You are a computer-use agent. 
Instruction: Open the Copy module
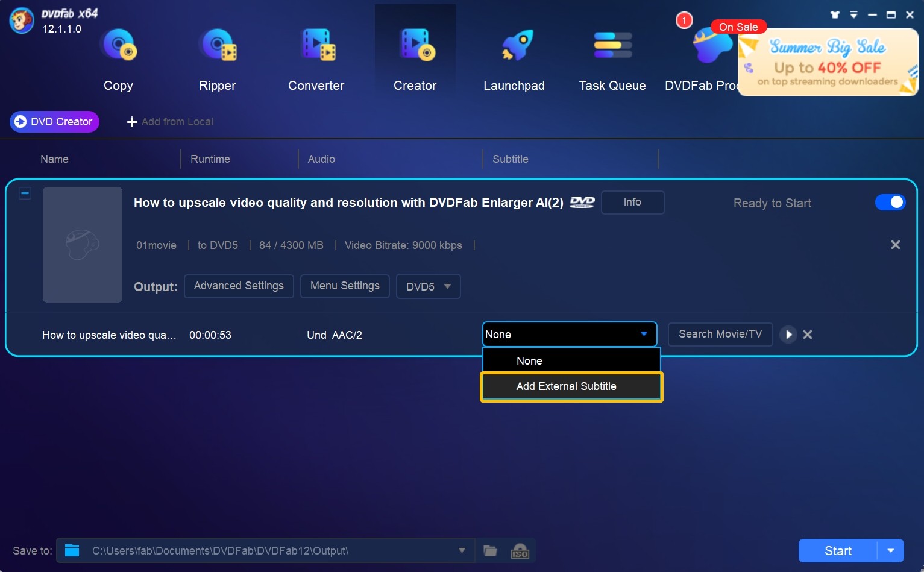click(119, 59)
